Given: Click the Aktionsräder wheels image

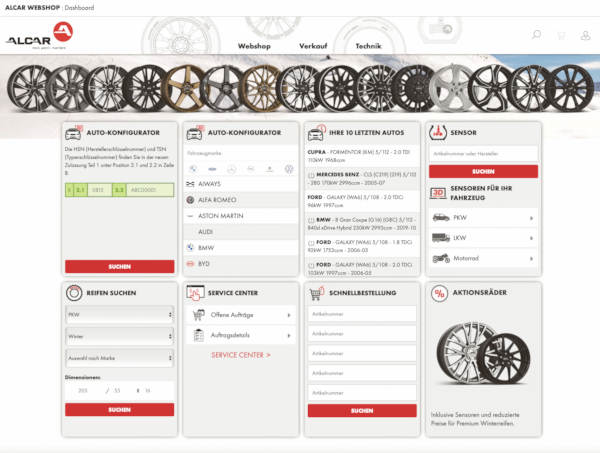Looking at the screenshot, I should (x=483, y=354).
